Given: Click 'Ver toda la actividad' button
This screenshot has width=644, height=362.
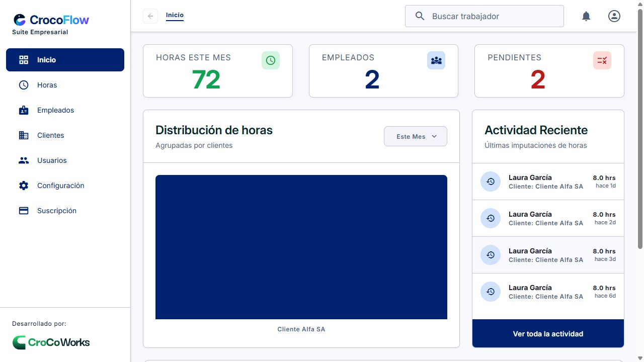Looking at the screenshot, I should point(548,333).
